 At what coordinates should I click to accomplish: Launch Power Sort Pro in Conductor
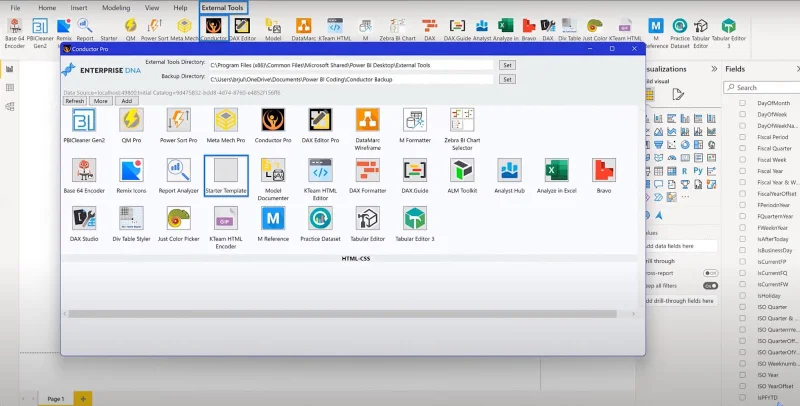pos(179,120)
